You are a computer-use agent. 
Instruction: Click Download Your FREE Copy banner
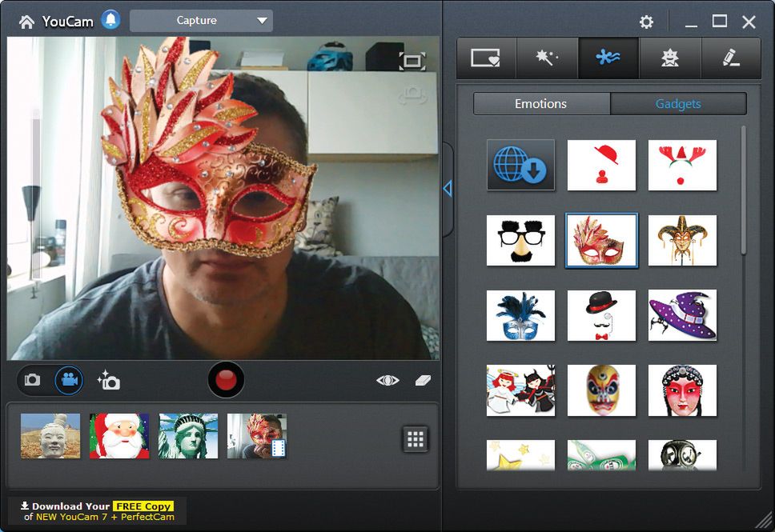tap(98, 511)
